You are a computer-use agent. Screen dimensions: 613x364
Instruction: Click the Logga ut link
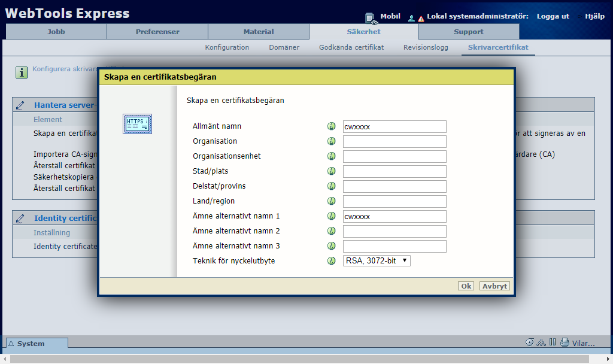click(x=553, y=16)
